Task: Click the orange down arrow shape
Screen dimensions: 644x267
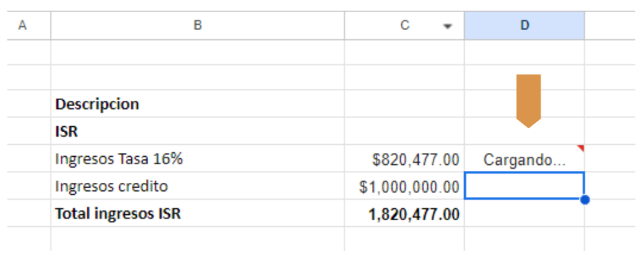Action: pyautogui.click(x=528, y=100)
